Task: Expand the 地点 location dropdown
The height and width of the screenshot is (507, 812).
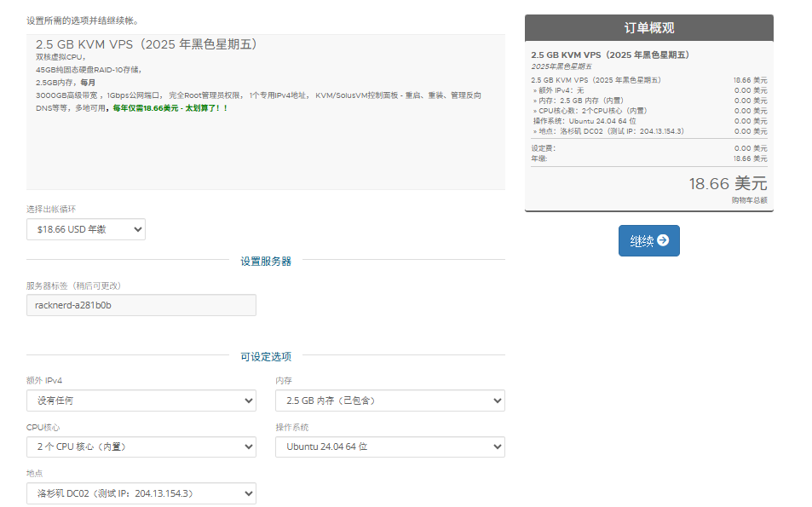Action: (141, 493)
